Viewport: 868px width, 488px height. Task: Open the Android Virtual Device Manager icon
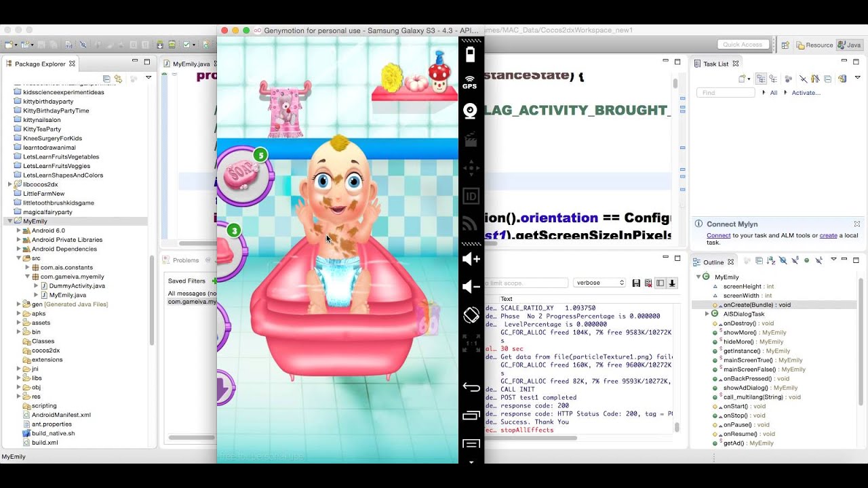pyautogui.click(x=172, y=45)
